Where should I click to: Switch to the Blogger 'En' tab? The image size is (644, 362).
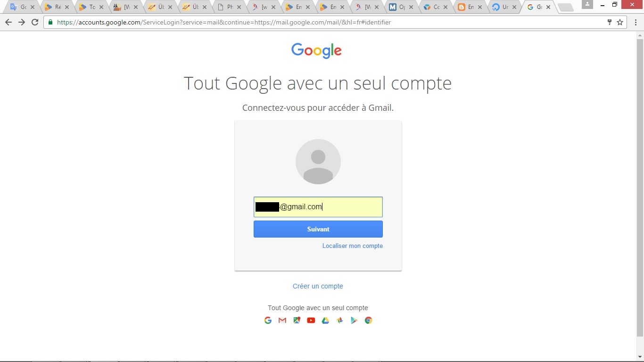click(470, 7)
